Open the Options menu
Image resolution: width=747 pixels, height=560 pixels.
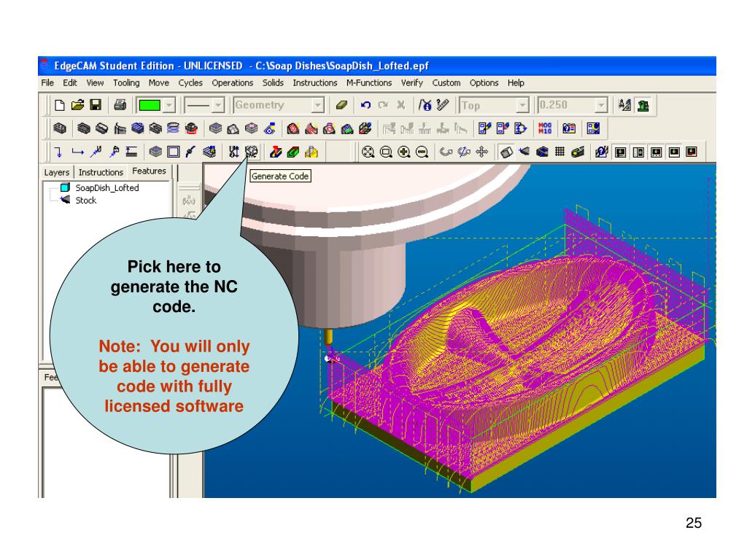point(484,83)
